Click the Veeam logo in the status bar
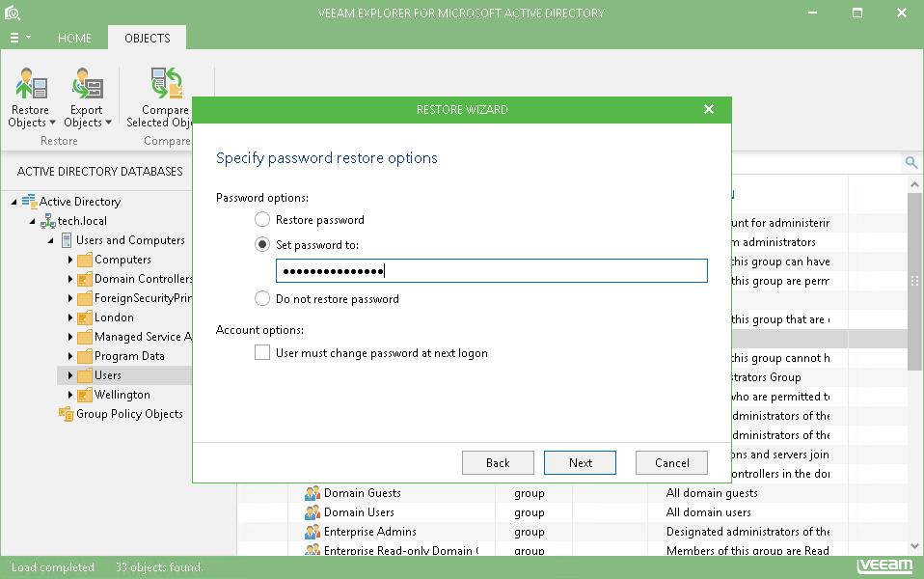This screenshot has height=579, width=924. pyautogui.click(x=884, y=565)
